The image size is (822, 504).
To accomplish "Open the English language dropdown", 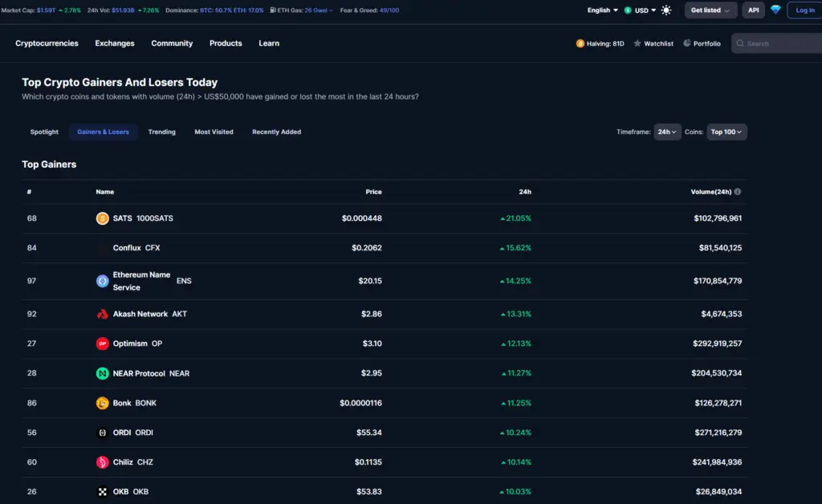I will pyautogui.click(x=602, y=10).
